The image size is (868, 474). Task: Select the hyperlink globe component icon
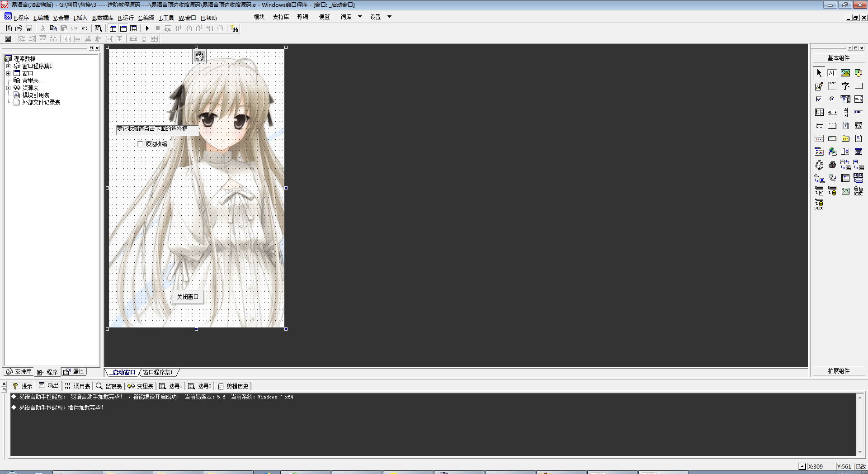832,152
